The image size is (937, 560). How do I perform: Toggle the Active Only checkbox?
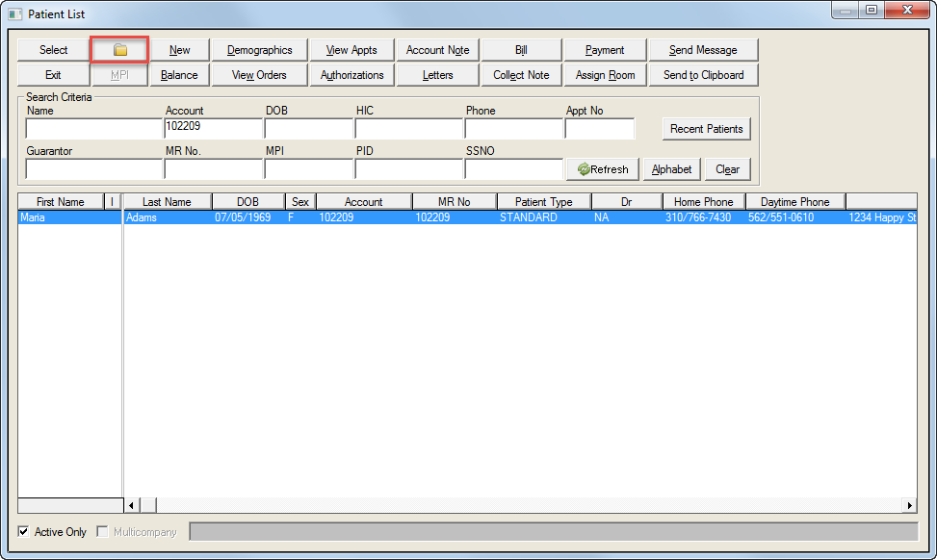(22, 531)
